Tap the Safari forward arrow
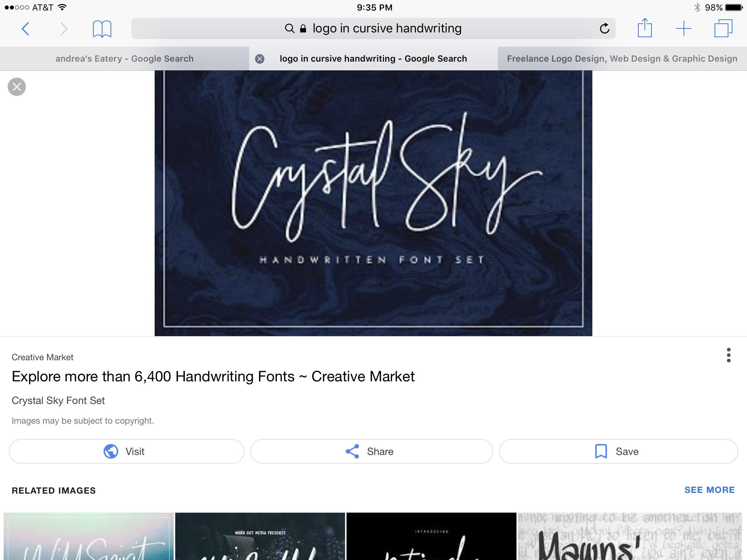This screenshot has width=747, height=560. point(64,28)
